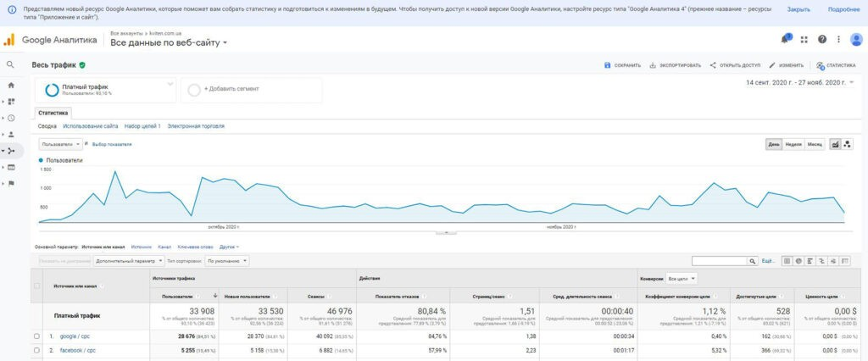Tick the select-all header checkbox
The image size is (868, 361).
click(x=36, y=286)
